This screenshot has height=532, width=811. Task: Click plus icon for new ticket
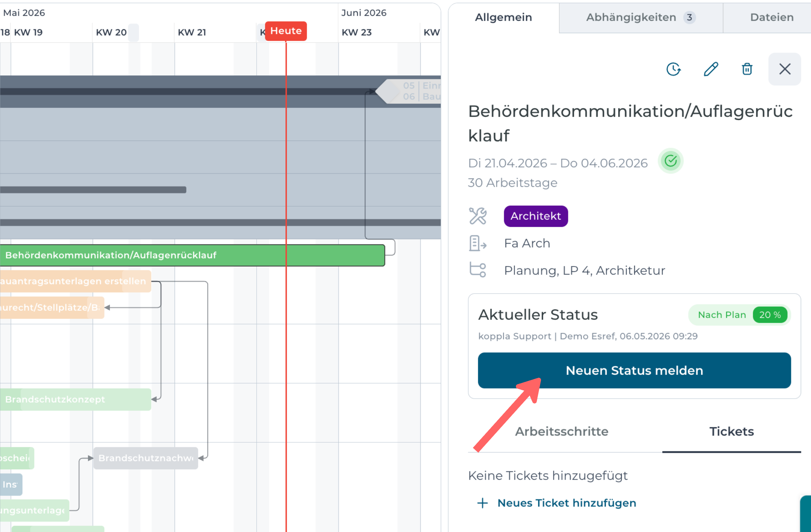point(482,503)
